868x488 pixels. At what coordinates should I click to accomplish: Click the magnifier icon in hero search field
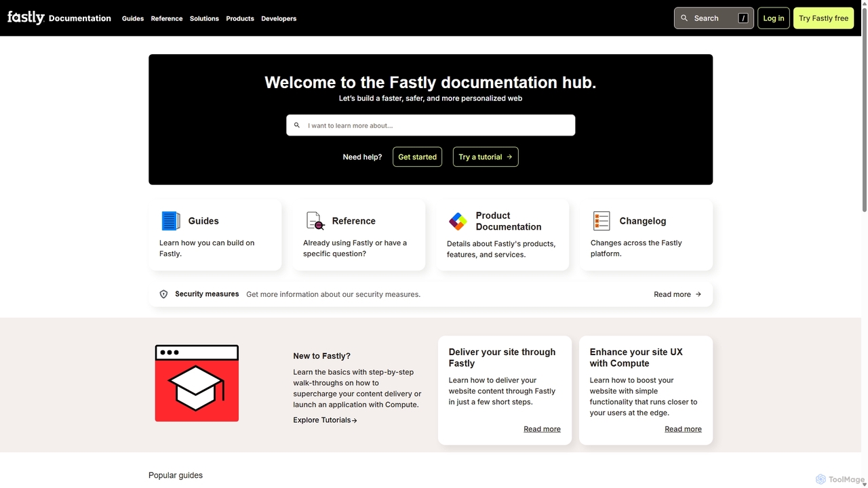pos(296,125)
